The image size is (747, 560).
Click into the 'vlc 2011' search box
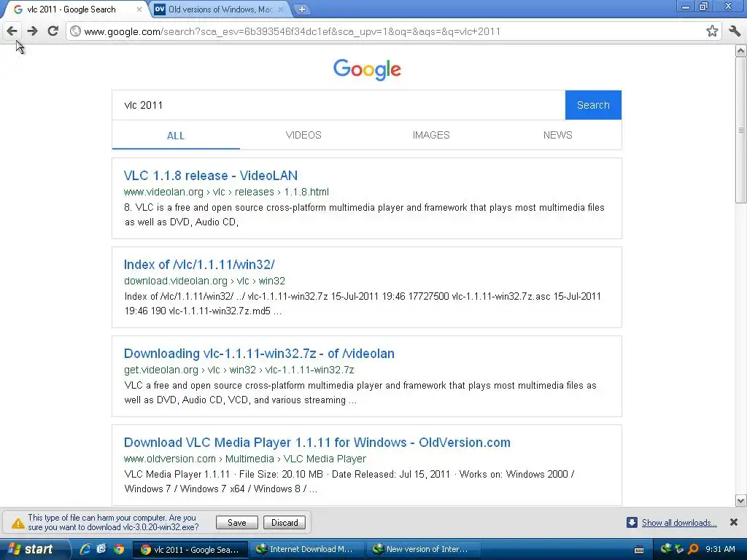[x=338, y=105]
